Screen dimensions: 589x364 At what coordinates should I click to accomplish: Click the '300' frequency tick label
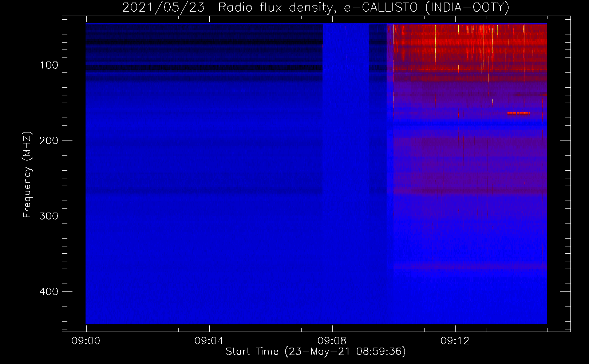tap(49, 216)
